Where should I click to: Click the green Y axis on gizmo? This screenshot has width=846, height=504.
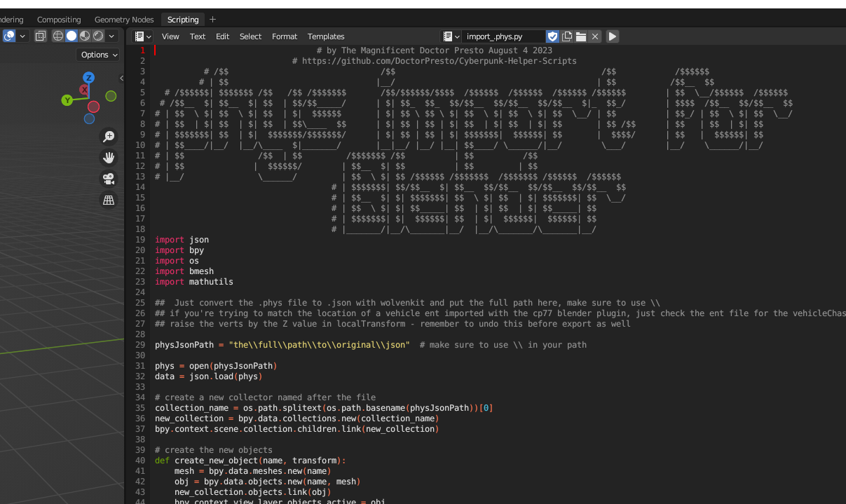point(67,100)
